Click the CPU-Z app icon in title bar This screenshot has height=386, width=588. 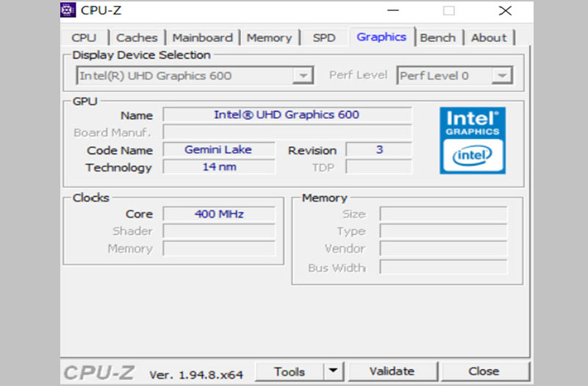coord(68,10)
